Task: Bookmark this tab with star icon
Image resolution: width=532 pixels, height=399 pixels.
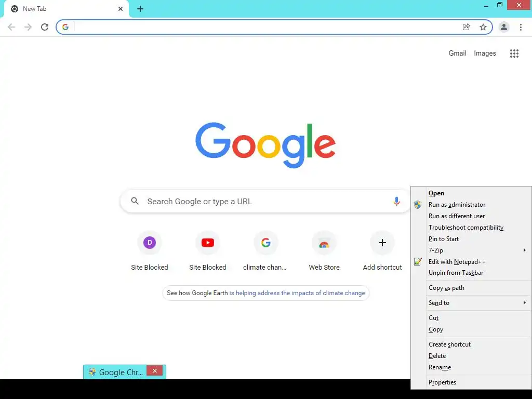Action: (x=483, y=27)
